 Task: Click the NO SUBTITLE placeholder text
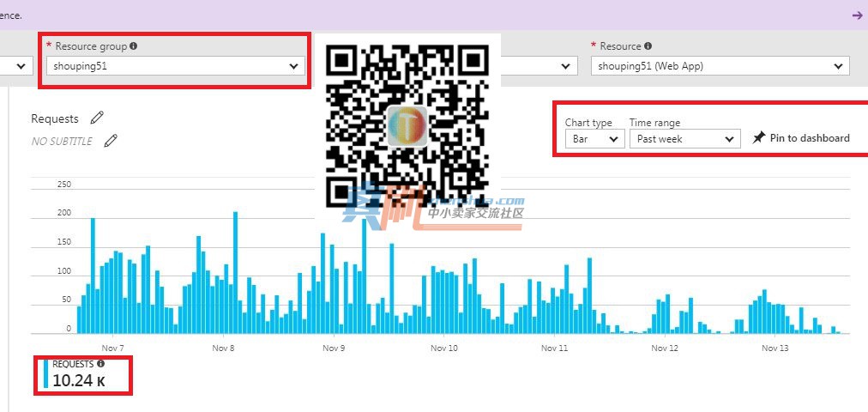pyautogui.click(x=62, y=142)
